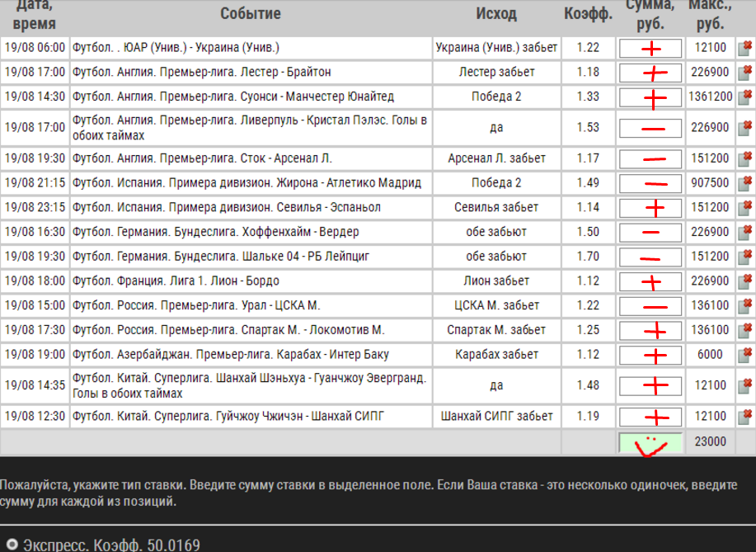Click stake input for Спартак М. - Локомотив М.

pyautogui.click(x=650, y=331)
